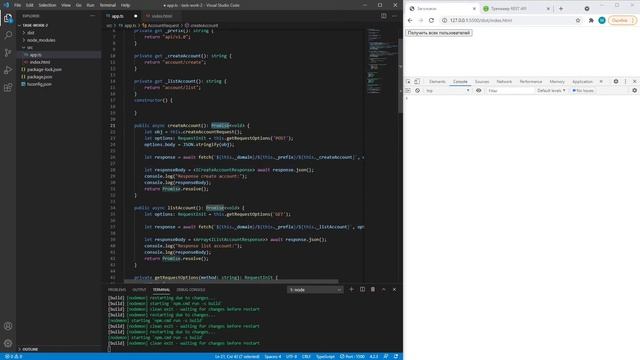Open Explorer panel more actions

(93, 16)
